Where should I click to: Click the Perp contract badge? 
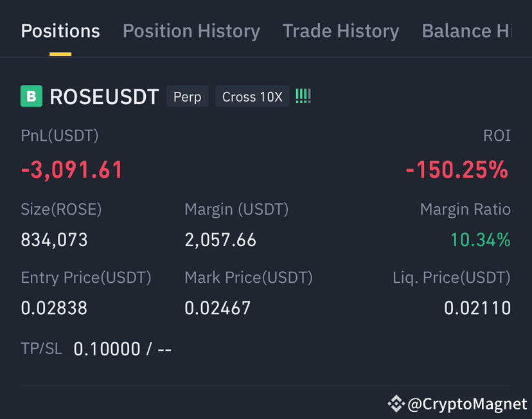pyautogui.click(x=187, y=96)
